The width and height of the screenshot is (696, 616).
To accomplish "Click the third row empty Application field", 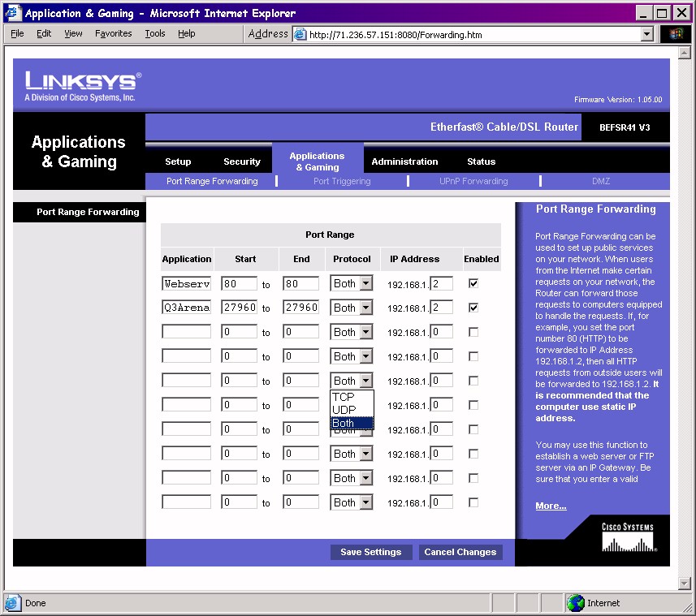I will point(187,332).
